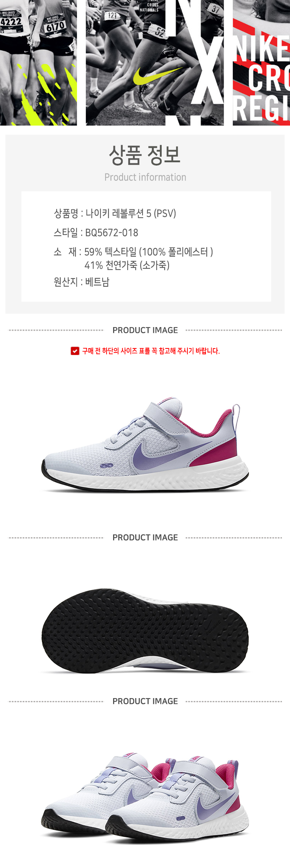The image size is (290, 868).
Task: Click the 상품 정보 heading
Action: point(145,155)
